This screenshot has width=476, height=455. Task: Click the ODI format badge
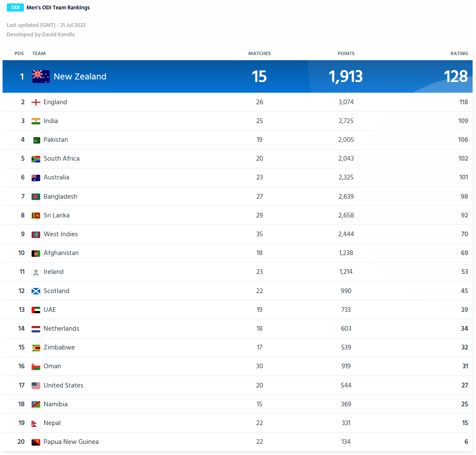tap(15, 7)
